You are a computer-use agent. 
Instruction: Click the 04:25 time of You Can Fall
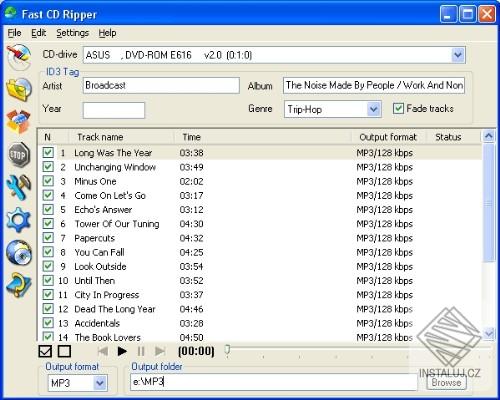click(x=191, y=252)
